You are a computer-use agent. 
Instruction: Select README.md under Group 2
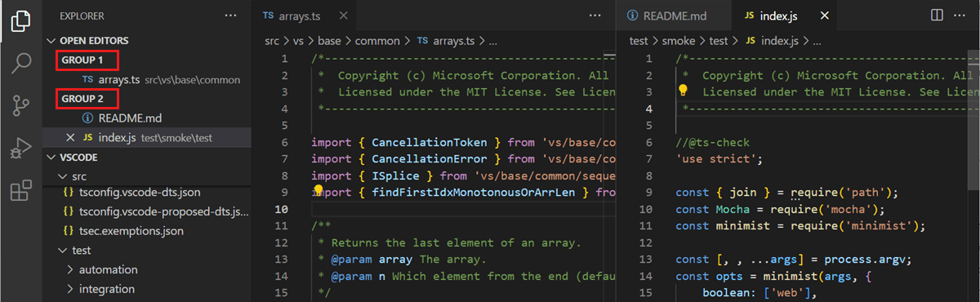coord(147,118)
